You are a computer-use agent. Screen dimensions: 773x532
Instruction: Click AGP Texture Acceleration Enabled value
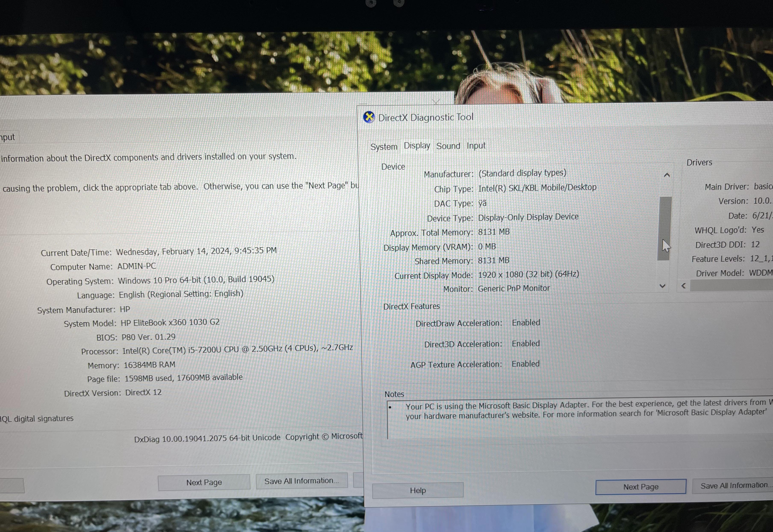[x=526, y=364]
